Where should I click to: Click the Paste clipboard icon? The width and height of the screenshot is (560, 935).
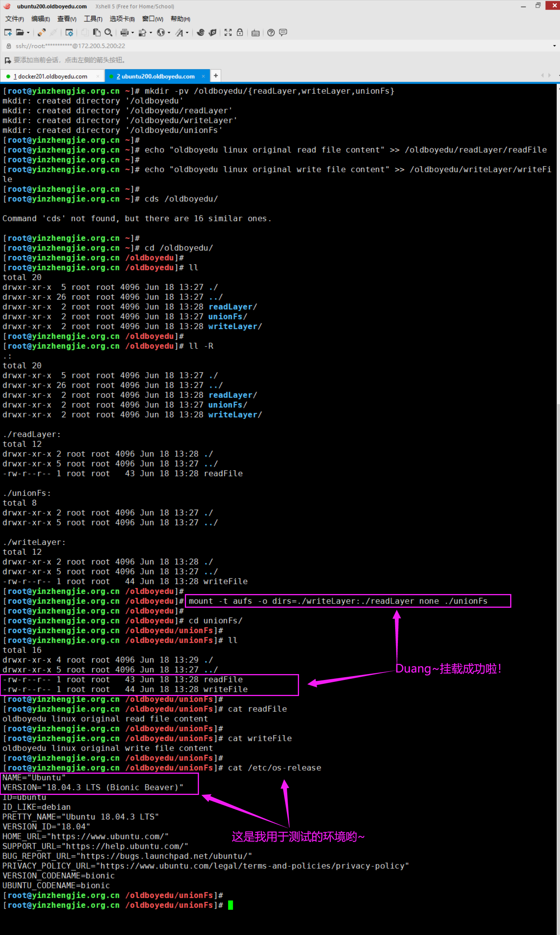point(97,33)
